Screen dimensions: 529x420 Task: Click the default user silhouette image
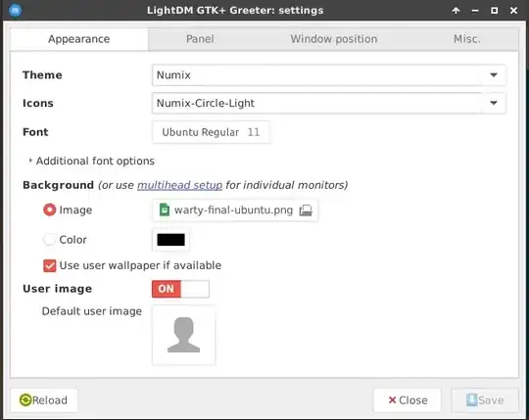coord(184,335)
